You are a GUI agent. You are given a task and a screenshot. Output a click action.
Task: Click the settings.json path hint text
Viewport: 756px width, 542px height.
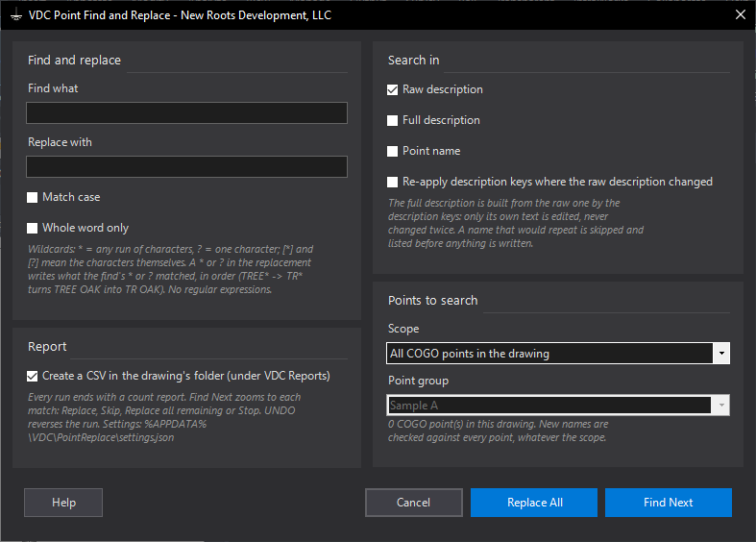click(164, 418)
